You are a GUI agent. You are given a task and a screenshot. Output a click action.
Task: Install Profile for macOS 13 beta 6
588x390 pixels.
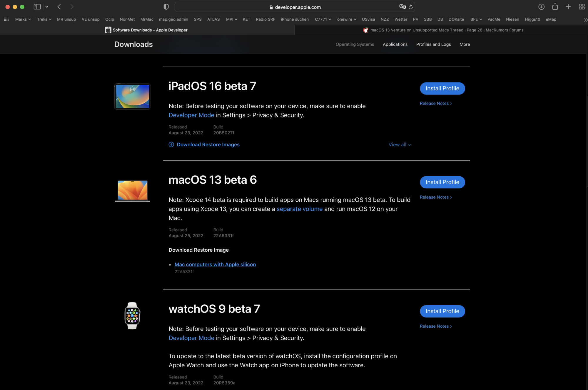click(442, 182)
